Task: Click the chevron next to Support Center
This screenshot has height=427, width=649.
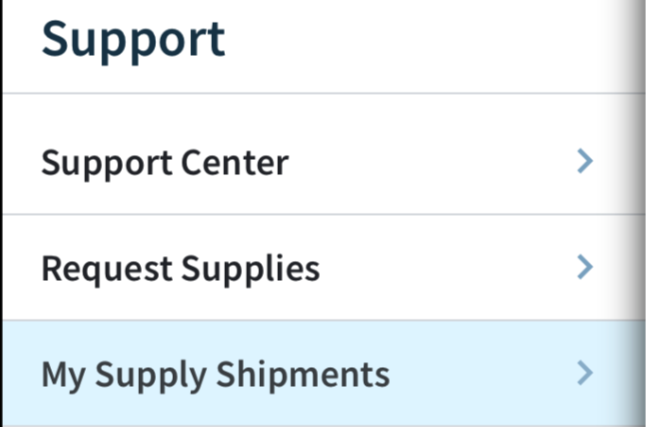Action: click(x=586, y=161)
